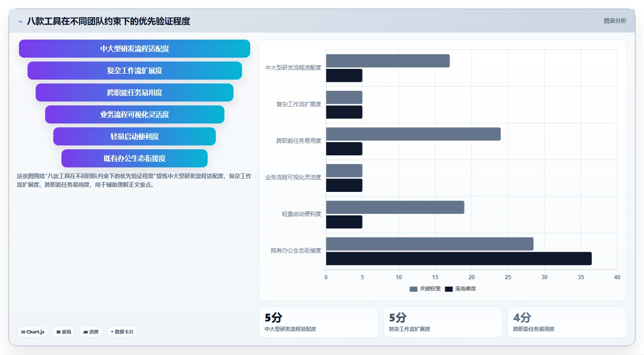Click the 图表分析 label in the header

[x=615, y=21]
